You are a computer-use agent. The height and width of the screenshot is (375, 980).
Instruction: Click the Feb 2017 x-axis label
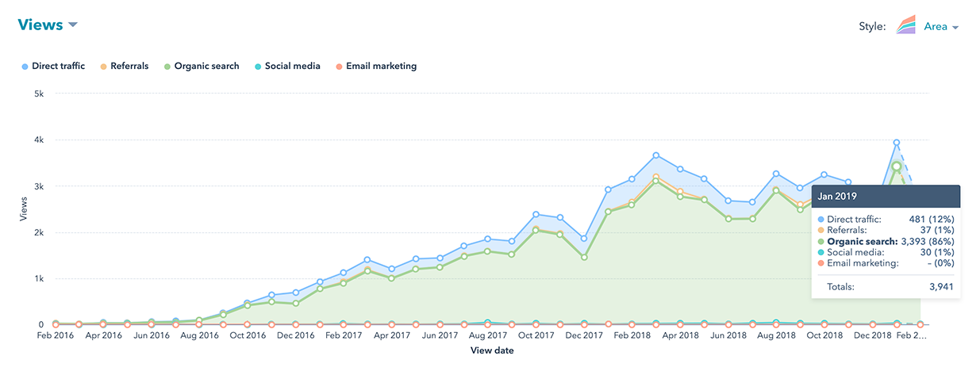pos(344,336)
